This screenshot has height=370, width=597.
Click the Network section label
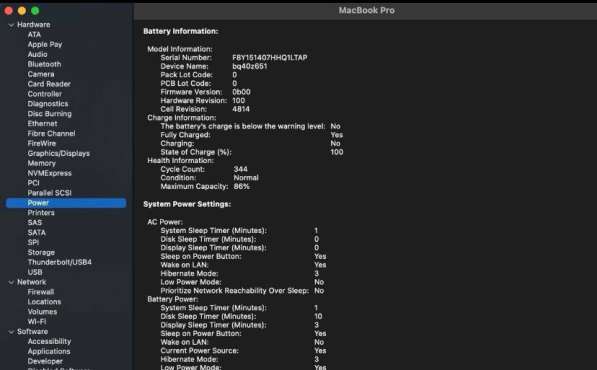32,282
